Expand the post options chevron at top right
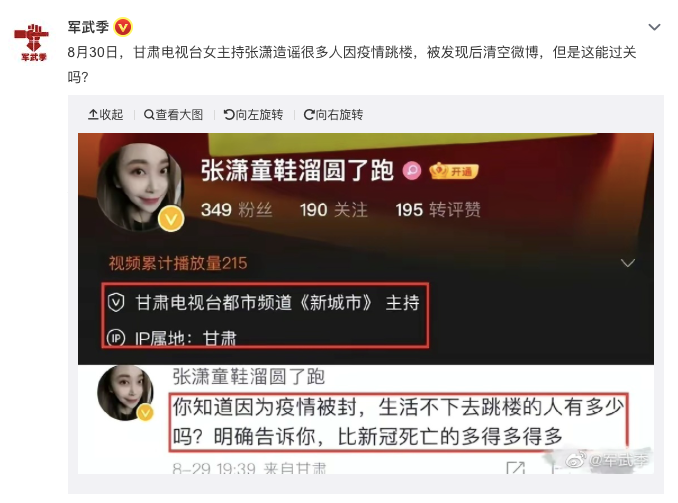Screen dimensions: 678x503 click(654, 27)
